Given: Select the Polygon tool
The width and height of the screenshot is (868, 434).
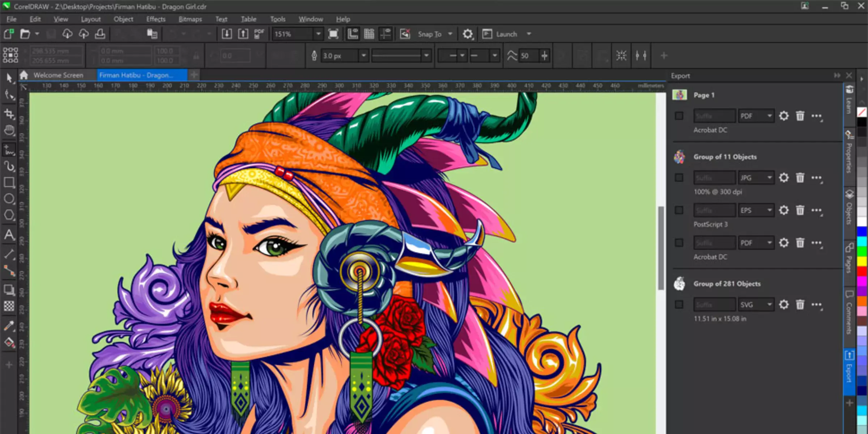Looking at the screenshot, I should click(x=9, y=216).
